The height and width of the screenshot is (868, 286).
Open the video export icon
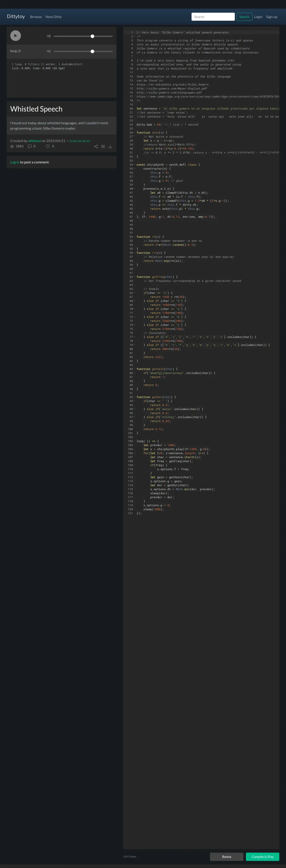(103, 146)
